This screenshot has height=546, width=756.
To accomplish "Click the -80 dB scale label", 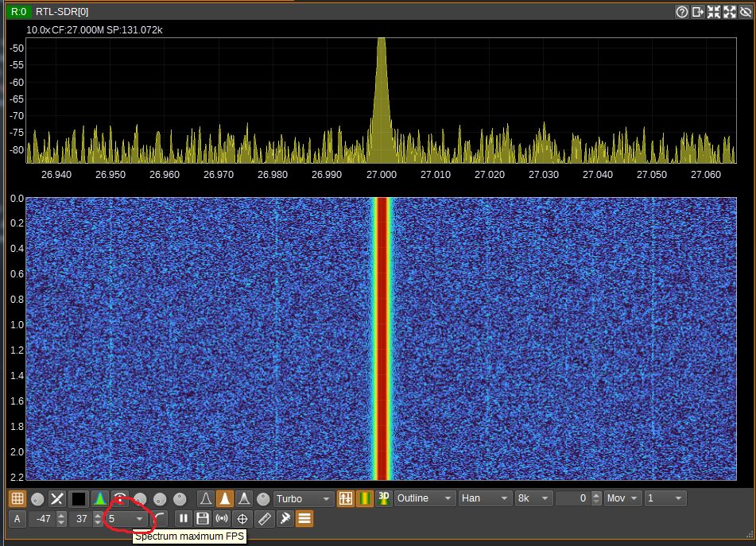I will tap(17, 149).
